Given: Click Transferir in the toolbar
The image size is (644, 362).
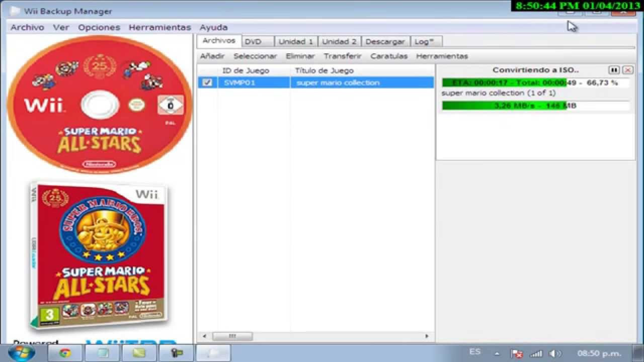Looking at the screenshot, I should coord(343,56).
